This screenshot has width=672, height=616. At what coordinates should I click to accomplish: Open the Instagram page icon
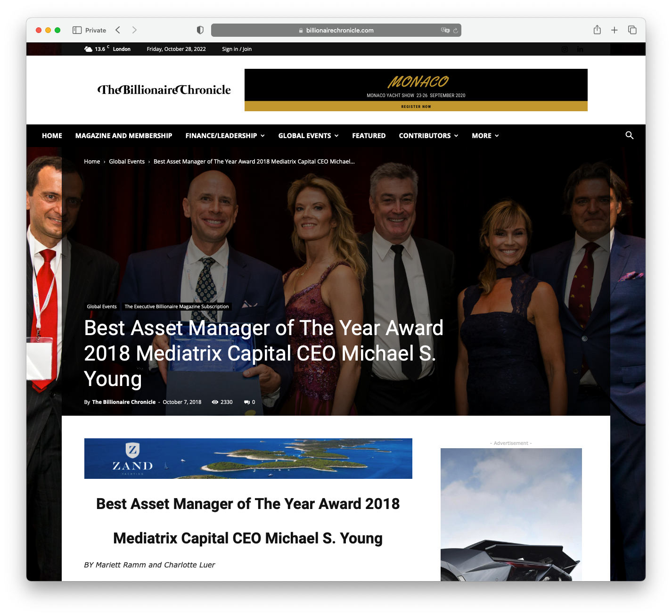click(x=565, y=49)
